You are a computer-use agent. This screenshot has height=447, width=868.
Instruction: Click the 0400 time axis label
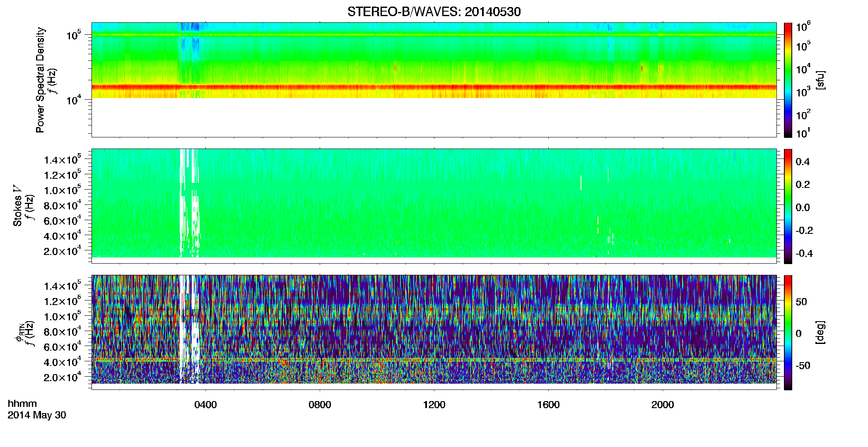click(205, 405)
